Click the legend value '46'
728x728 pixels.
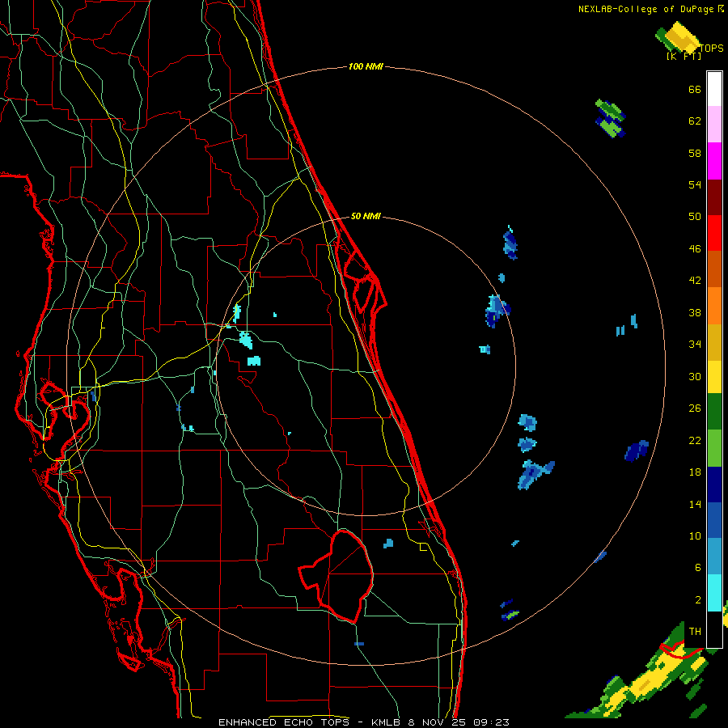tap(695, 249)
